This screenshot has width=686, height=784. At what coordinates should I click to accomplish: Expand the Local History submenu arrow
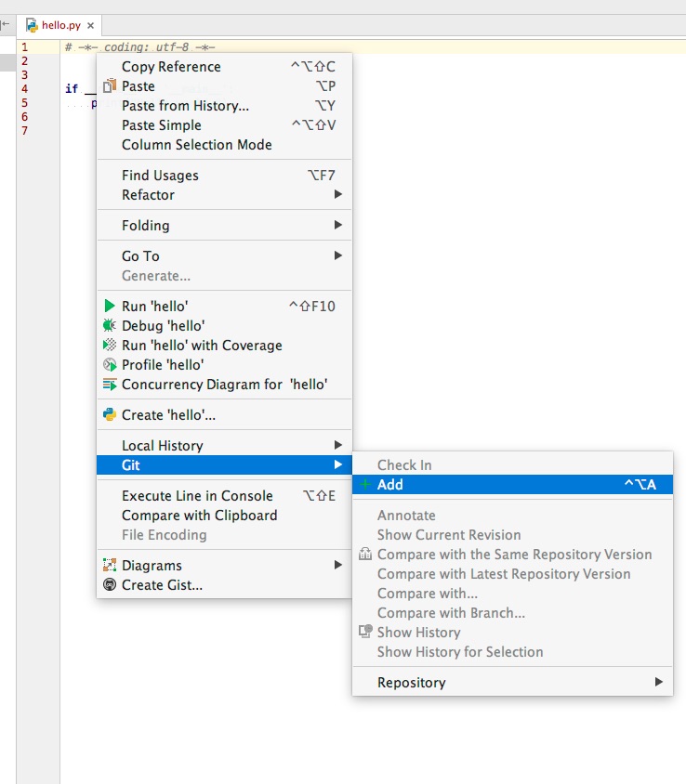point(338,445)
